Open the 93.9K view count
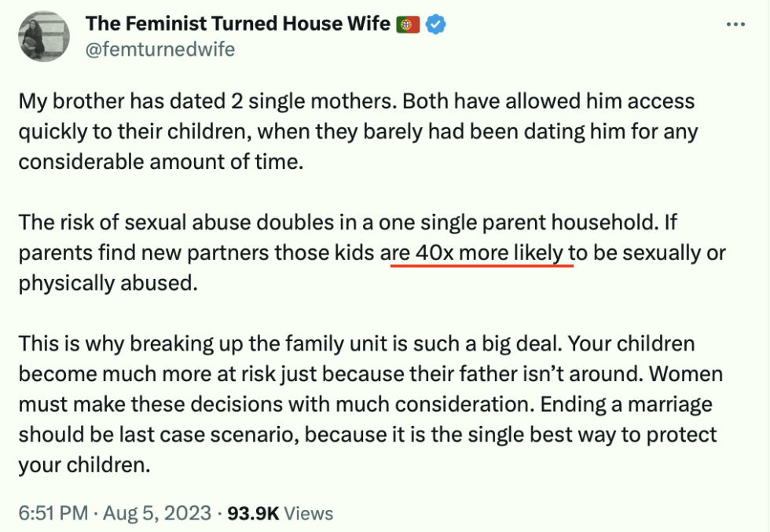770x532 pixels. pyautogui.click(x=253, y=513)
